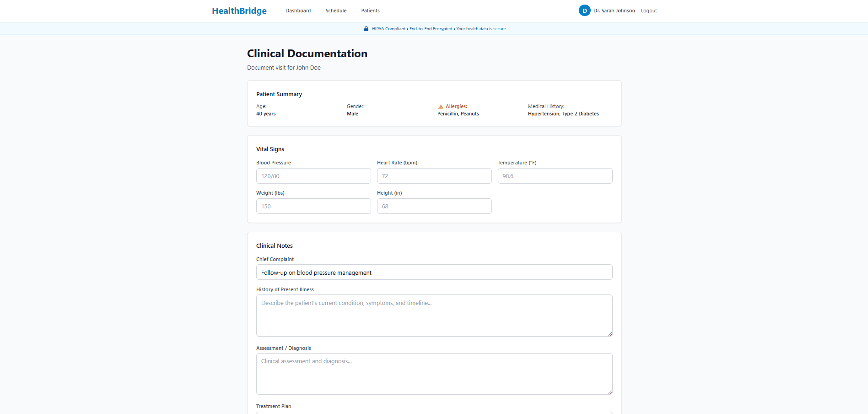The image size is (868, 414).
Task: Click the Treatment Plan input field
Action: pos(434,413)
